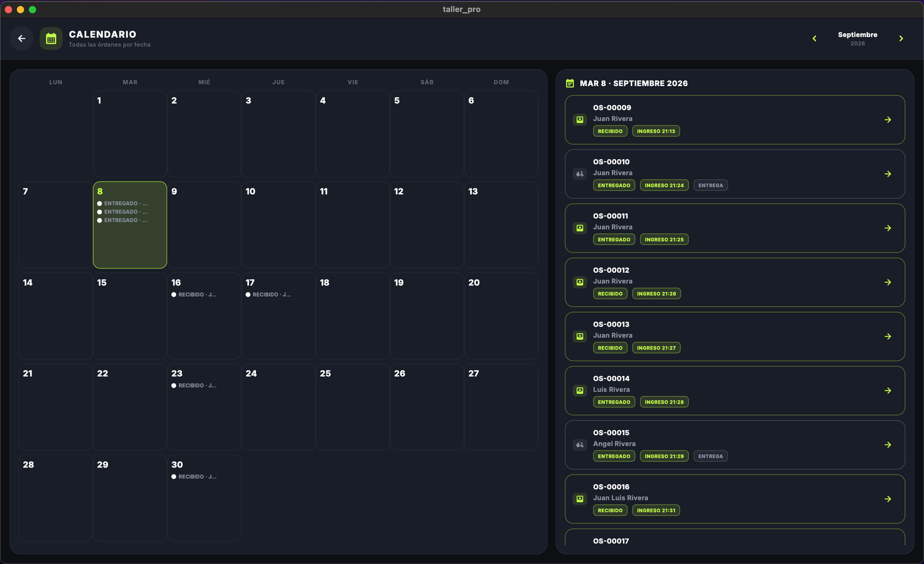
Task: Select day 23 in the calendar
Action: click(204, 407)
